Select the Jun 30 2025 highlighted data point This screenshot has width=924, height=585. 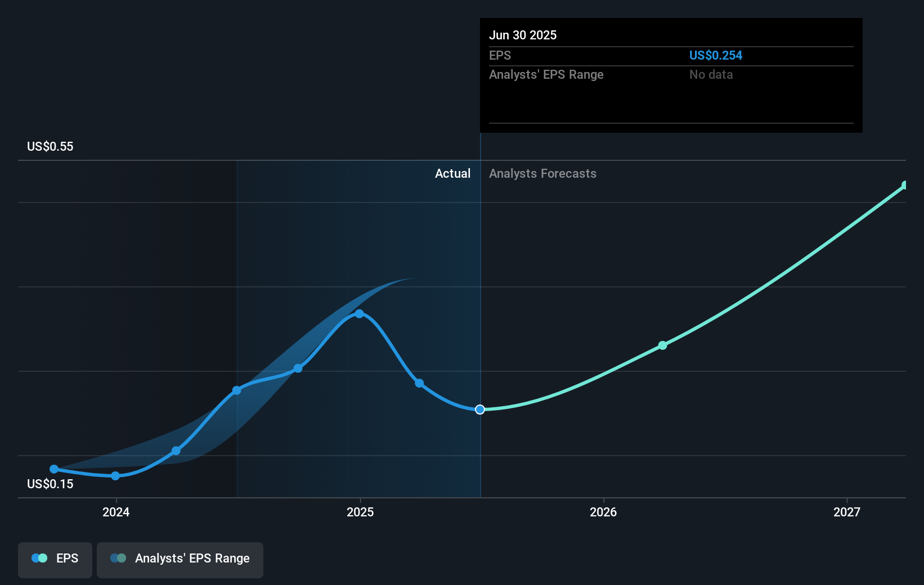pyautogui.click(x=480, y=409)
